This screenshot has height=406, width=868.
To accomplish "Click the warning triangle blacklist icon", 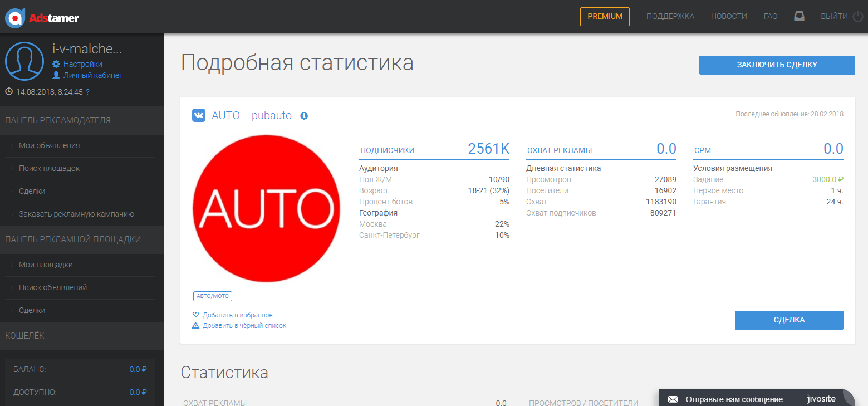I will click(x=195, y=325).
